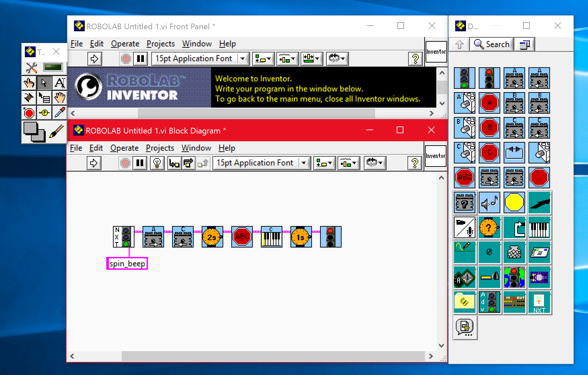Select the Breakpoint red stop tool
Screen dimensions: 588x375
coord(29,113)
